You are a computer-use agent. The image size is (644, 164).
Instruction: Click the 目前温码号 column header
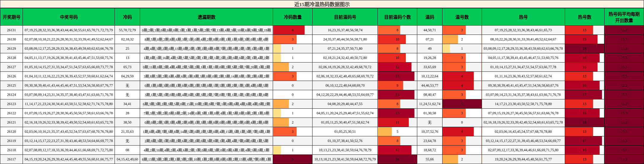click(345, 17)
